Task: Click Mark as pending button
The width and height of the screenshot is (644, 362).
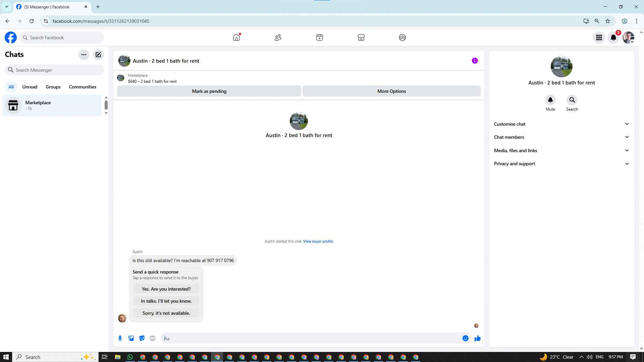Action: coord(209,91)
